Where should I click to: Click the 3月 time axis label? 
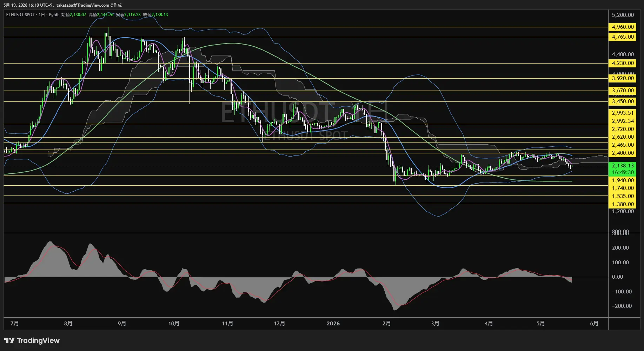[x=435, y=324]
